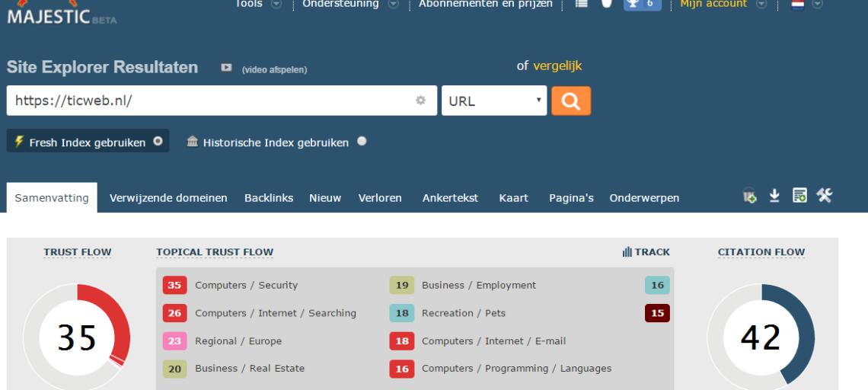Image resolution: width=868 pixels, height=390 pixels.
Task: Open the wrench and hammer tools icon
Action: (x=825, y=196)
